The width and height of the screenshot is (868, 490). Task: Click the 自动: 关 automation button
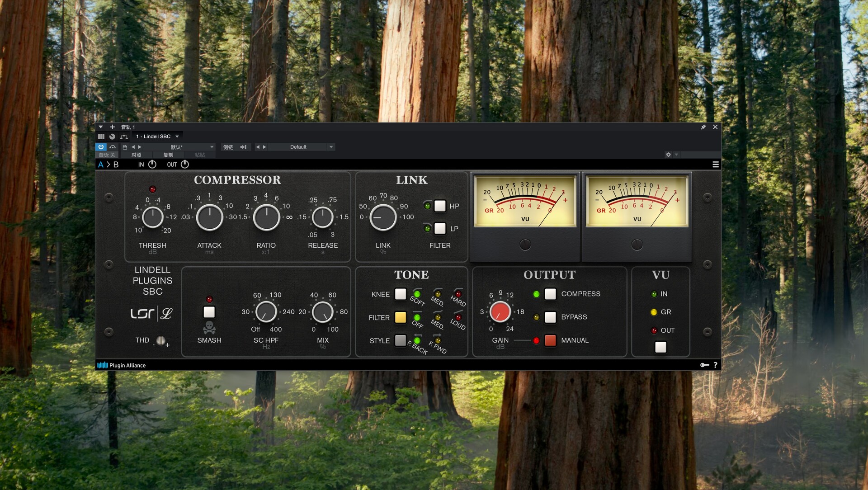click(x=107, y=155)
